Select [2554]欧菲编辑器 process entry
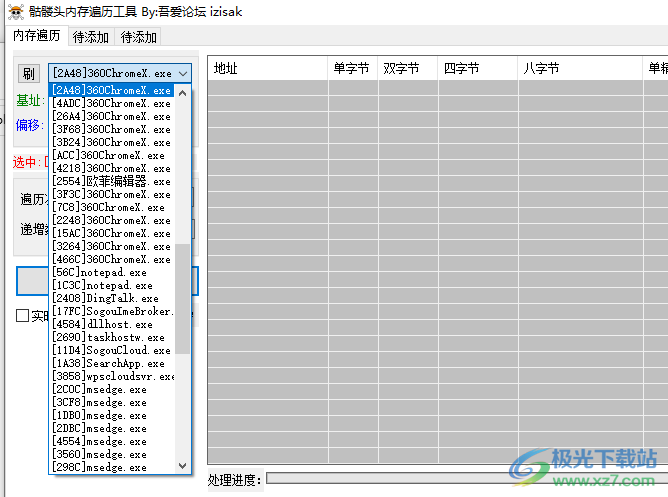 tap(108, 182)
